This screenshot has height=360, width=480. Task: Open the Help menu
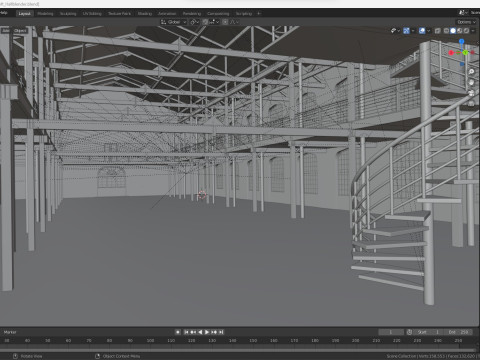pos(4,13)
